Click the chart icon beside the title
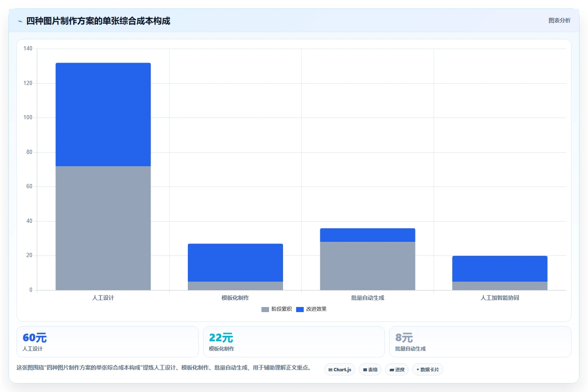The width and height of the screenshot is (588, 392). tap(20, 21)
